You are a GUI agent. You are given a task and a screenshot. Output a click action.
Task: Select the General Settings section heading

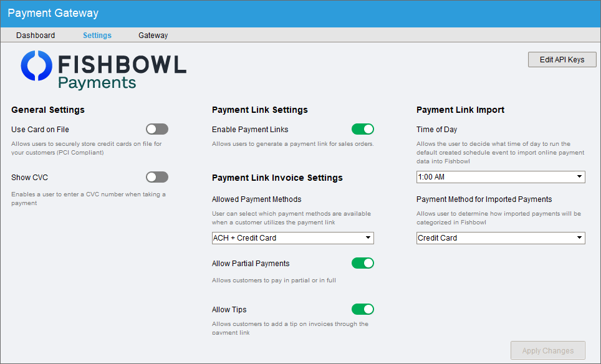point(47,110)
